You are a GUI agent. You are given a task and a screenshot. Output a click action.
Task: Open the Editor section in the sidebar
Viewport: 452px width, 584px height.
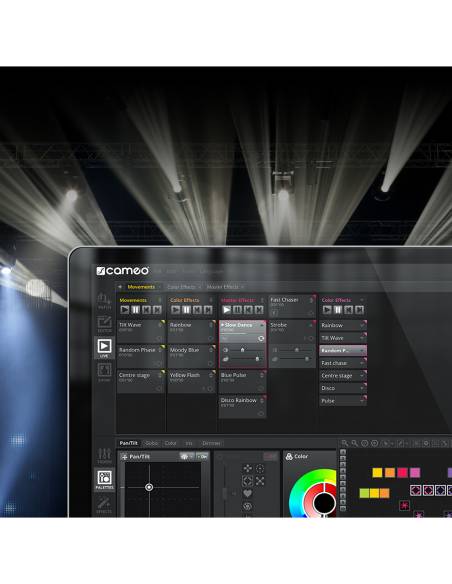pyautogui.click(x=104, y=324)
